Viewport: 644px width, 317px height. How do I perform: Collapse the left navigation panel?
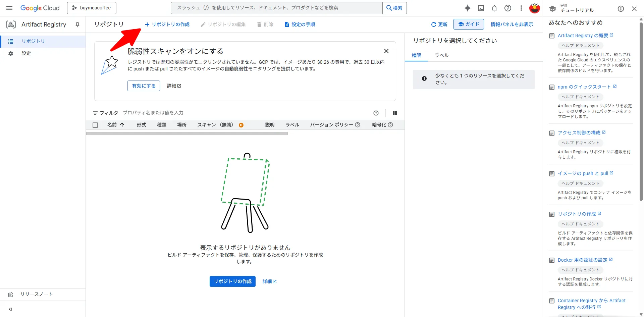pos(10,309)
